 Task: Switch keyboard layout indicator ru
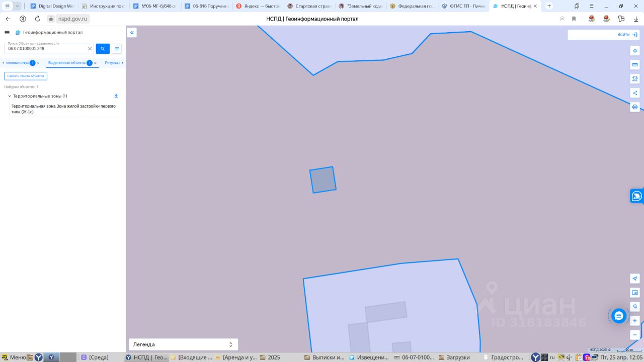(552, 357)
